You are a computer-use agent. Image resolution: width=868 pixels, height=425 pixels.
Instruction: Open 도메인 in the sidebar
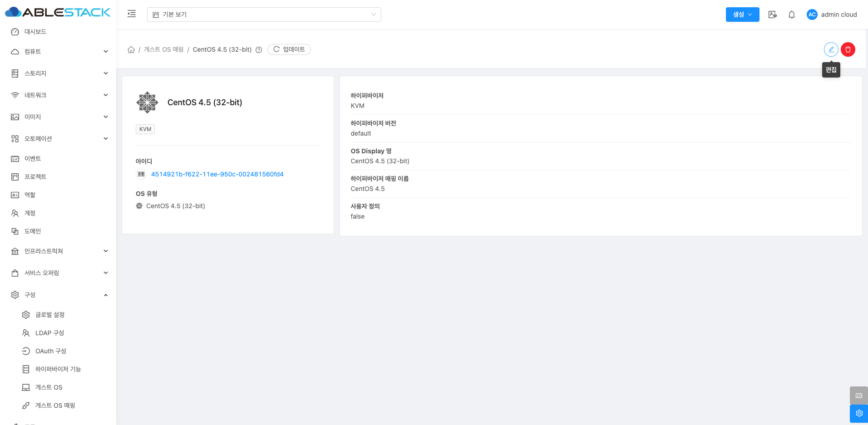(x=58, y=231)
